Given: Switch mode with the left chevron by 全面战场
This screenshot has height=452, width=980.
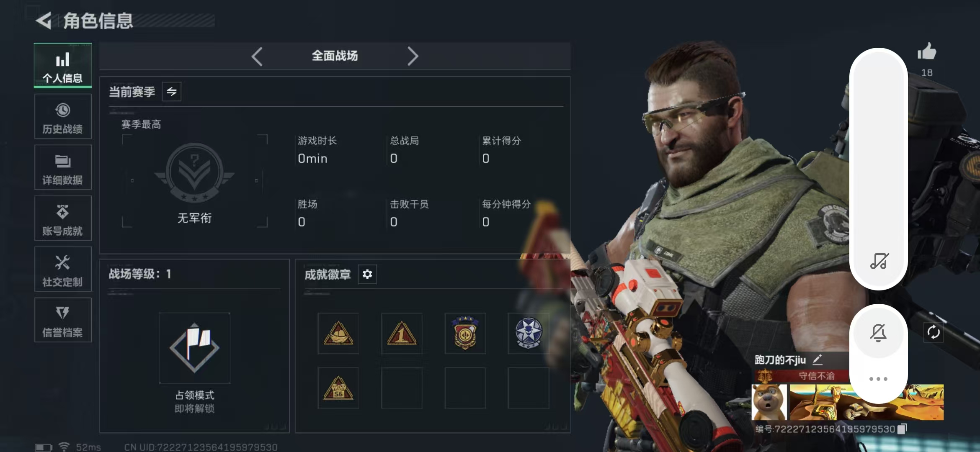Looking at the screenshot, I should point(257,56).
